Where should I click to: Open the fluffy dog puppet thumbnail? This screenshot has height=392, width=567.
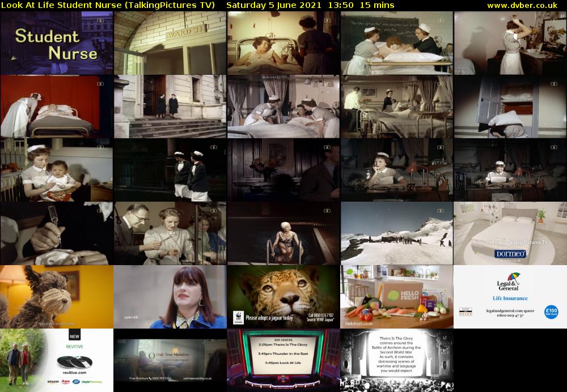point(57,297)
